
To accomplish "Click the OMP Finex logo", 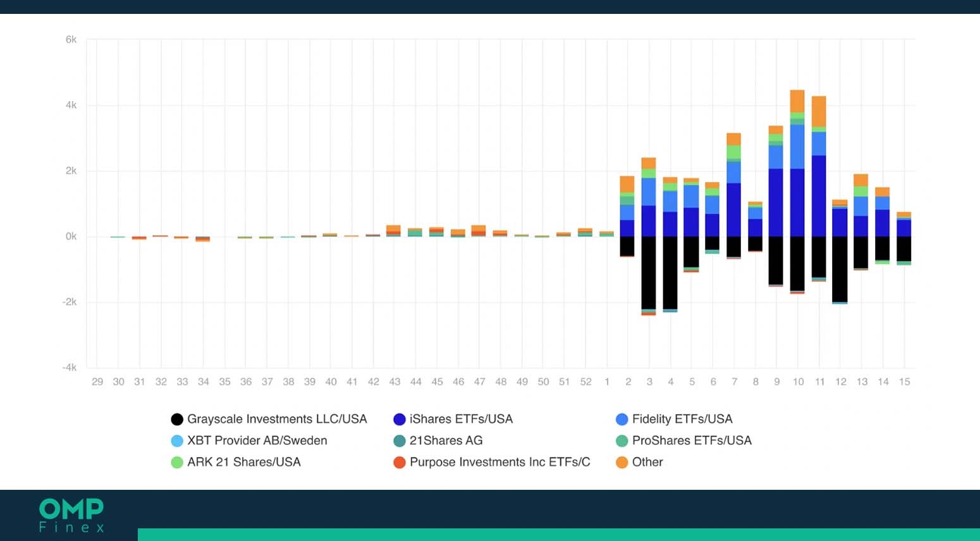I will click(71, 515).
